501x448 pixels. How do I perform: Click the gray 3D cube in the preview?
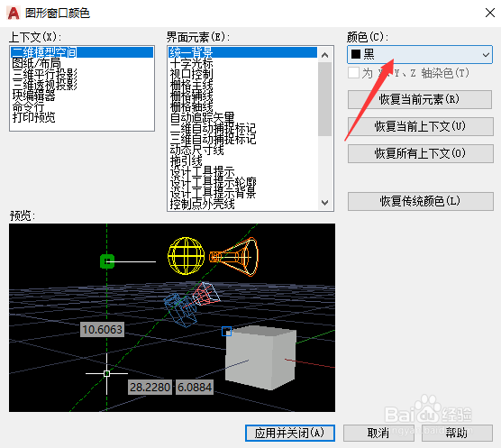tap(260, 358)
